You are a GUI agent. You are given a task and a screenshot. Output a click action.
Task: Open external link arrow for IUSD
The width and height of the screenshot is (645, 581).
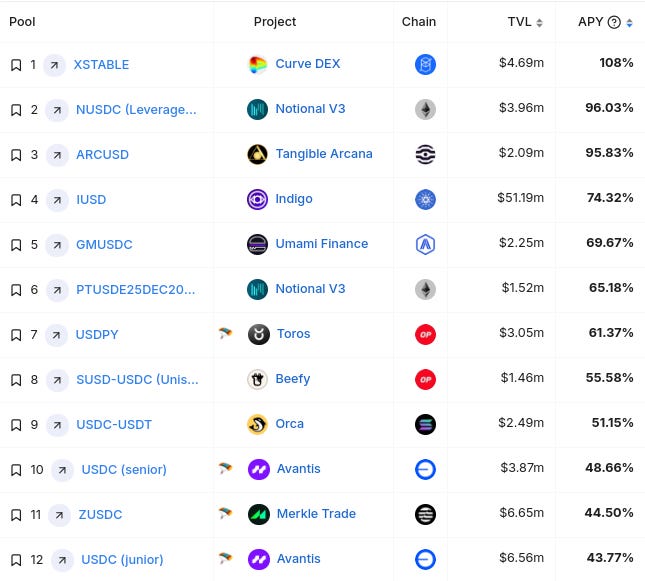click(x=57, y=200)
